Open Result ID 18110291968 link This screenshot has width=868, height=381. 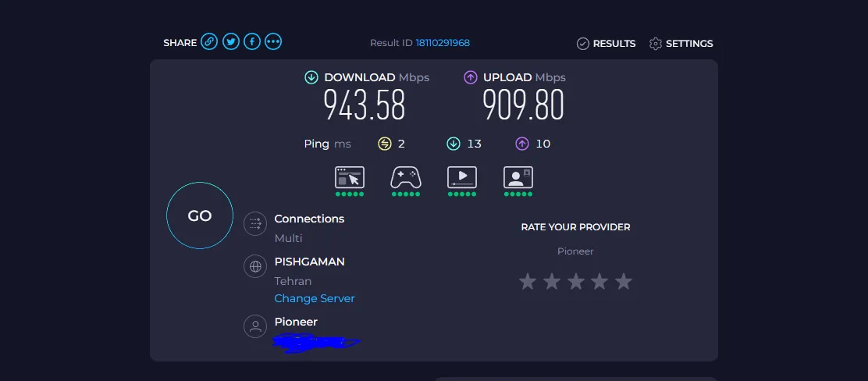[443, 43]
